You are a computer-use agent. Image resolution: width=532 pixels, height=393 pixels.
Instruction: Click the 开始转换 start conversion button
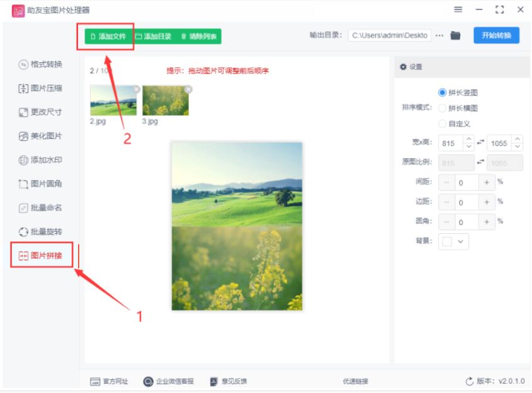tap(496, 35)
